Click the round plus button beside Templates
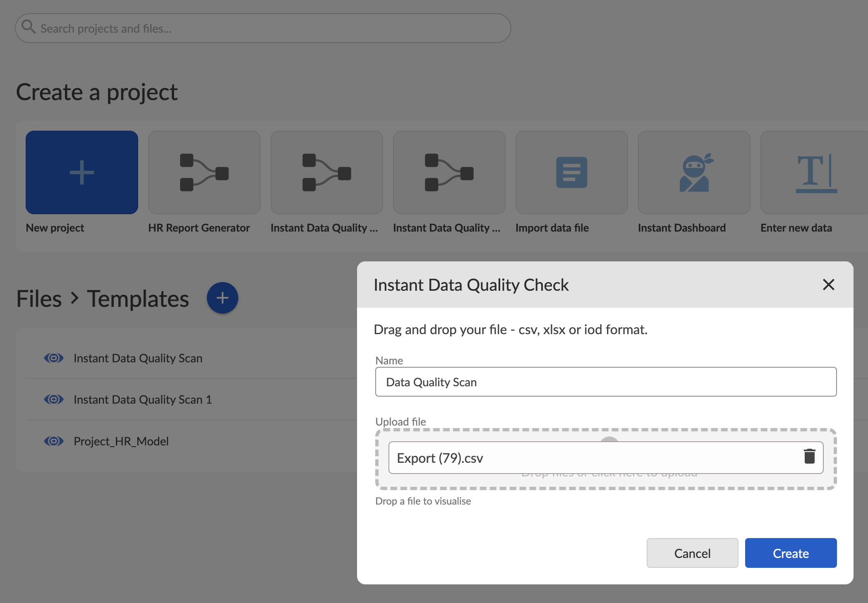This screenshot has width=868, height=603. pos(222,298)
